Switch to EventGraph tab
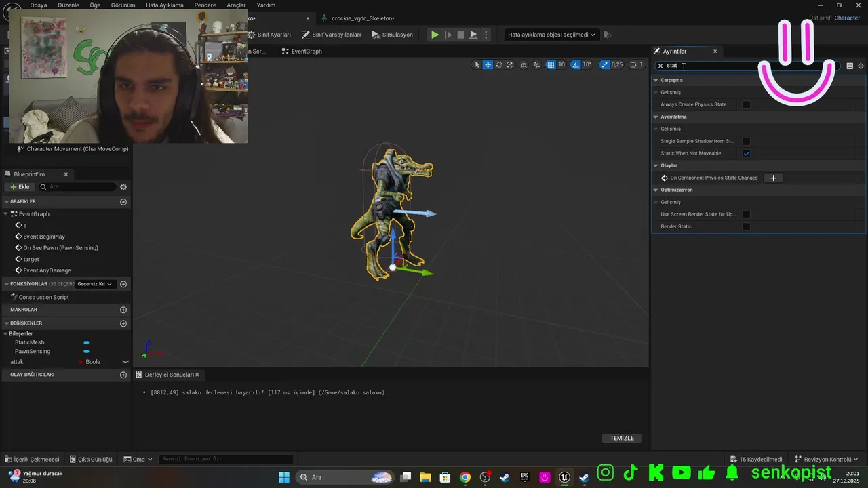The height and width of the screenshot is (488, 868). pos(302,52)
